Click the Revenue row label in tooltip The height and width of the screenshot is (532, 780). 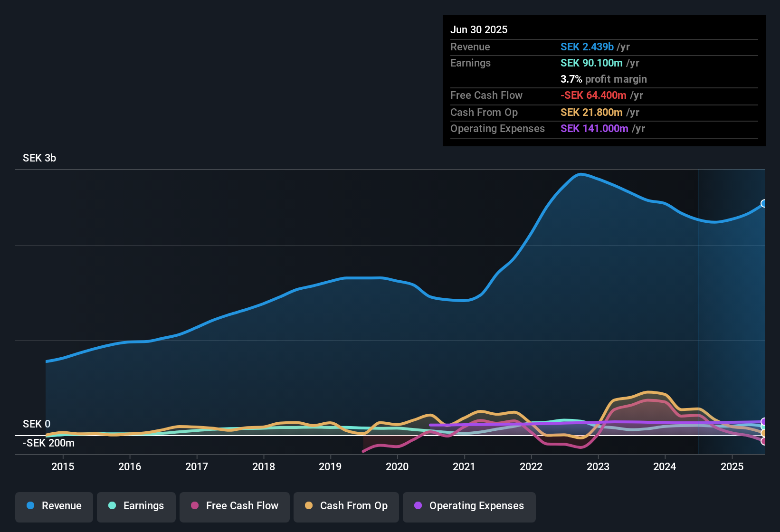point(470,47)
